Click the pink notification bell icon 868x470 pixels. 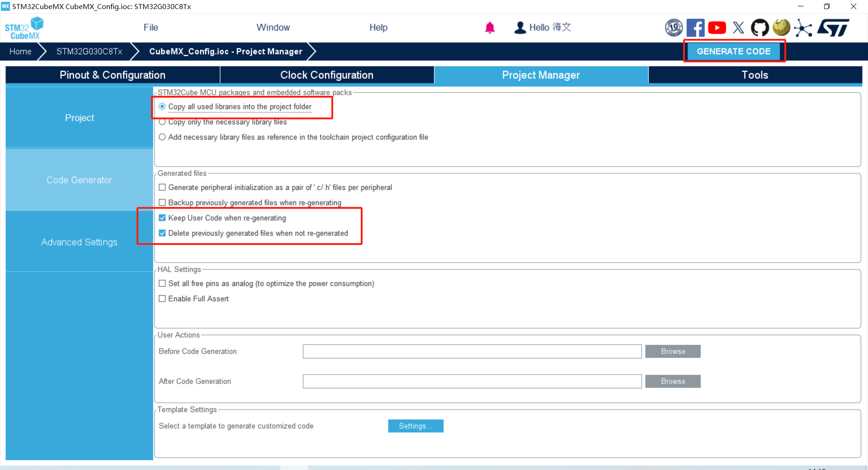point(490,28)
